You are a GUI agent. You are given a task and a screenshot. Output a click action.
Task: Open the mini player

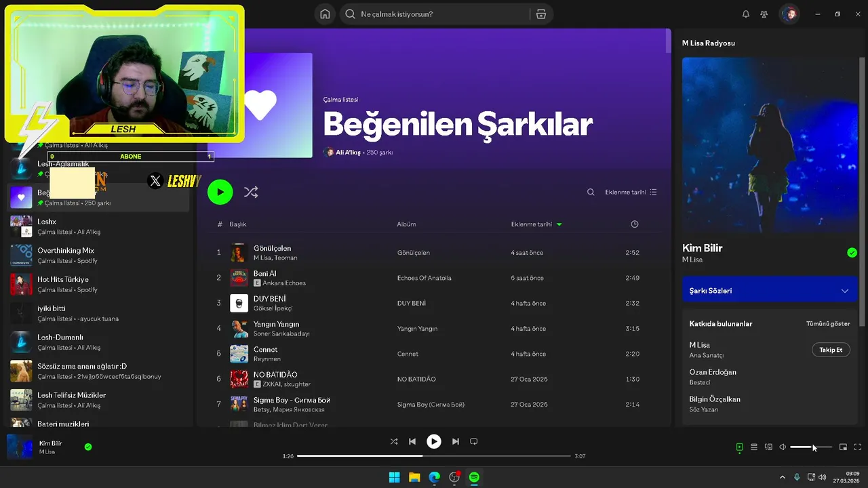tap(844, 447)
